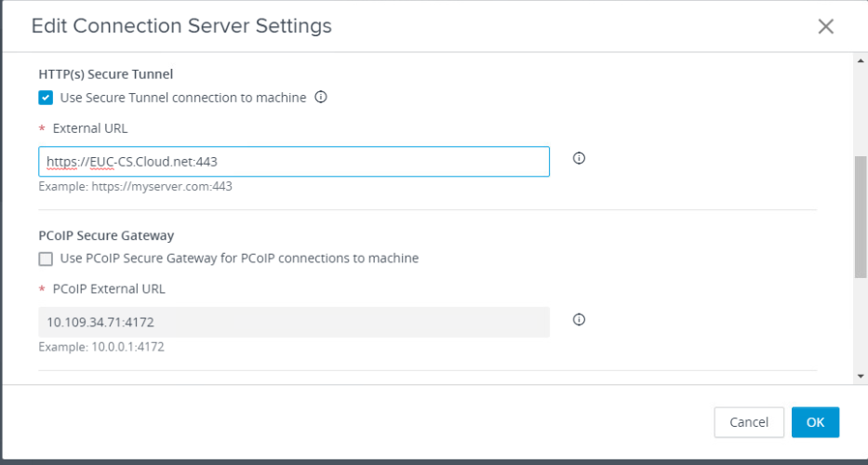Close the Edit Connection Server Settings dialog
868x465 pixels.
[825, 26]
